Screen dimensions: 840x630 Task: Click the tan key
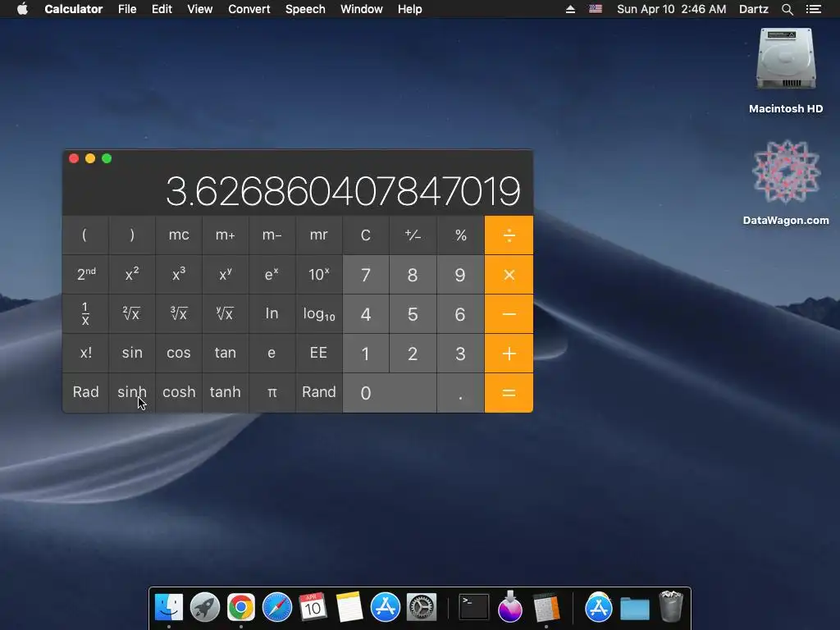pos(226,354)
